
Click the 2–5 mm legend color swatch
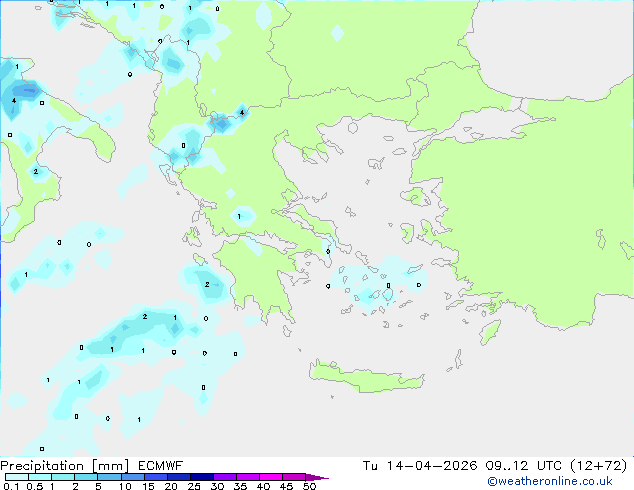(x=86, y=477)
